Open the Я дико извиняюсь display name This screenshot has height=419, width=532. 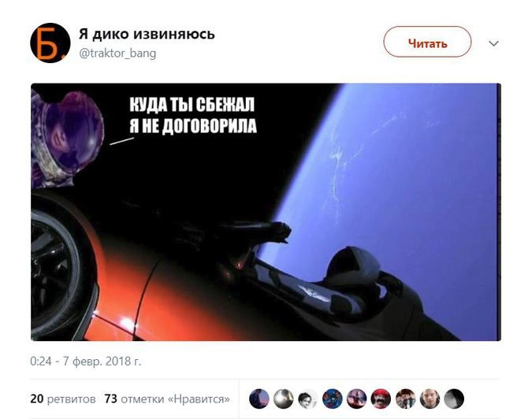147,34
